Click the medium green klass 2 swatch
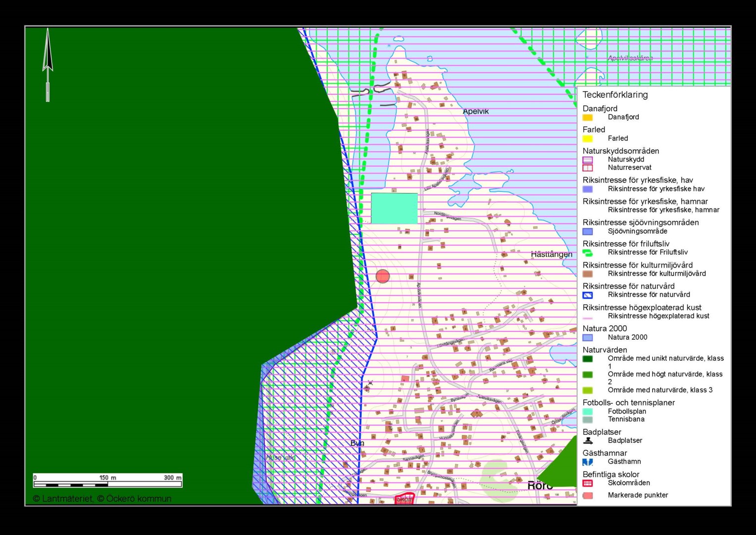This screenshot has width=756, height=535. click(x=588, y=375)
